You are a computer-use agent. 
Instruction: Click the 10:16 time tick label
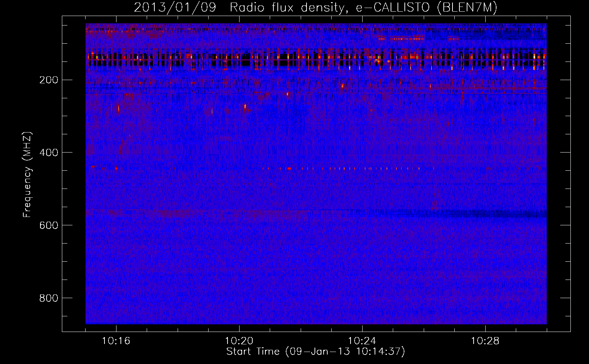(x=116, y=341)
